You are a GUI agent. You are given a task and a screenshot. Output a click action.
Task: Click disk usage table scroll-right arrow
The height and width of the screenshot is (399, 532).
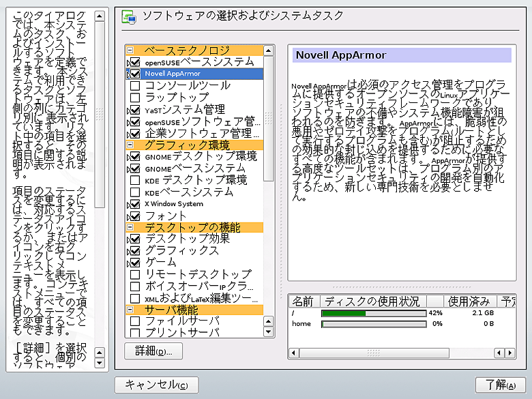pos(510,353)
